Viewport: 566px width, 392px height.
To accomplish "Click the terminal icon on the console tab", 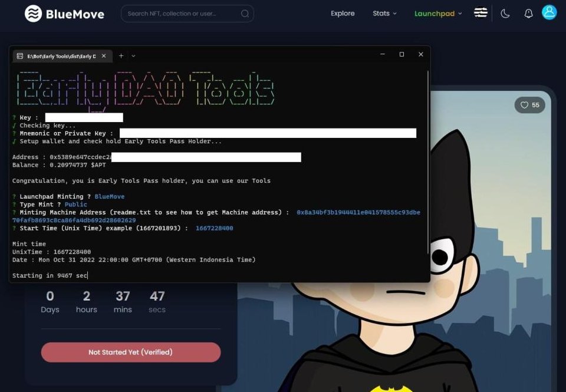I will [x=18, y=56].
